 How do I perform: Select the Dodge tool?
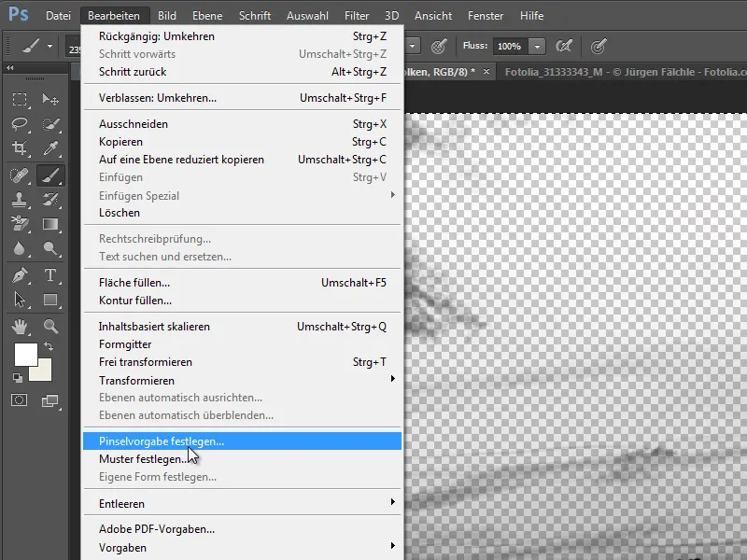(50, 248)
